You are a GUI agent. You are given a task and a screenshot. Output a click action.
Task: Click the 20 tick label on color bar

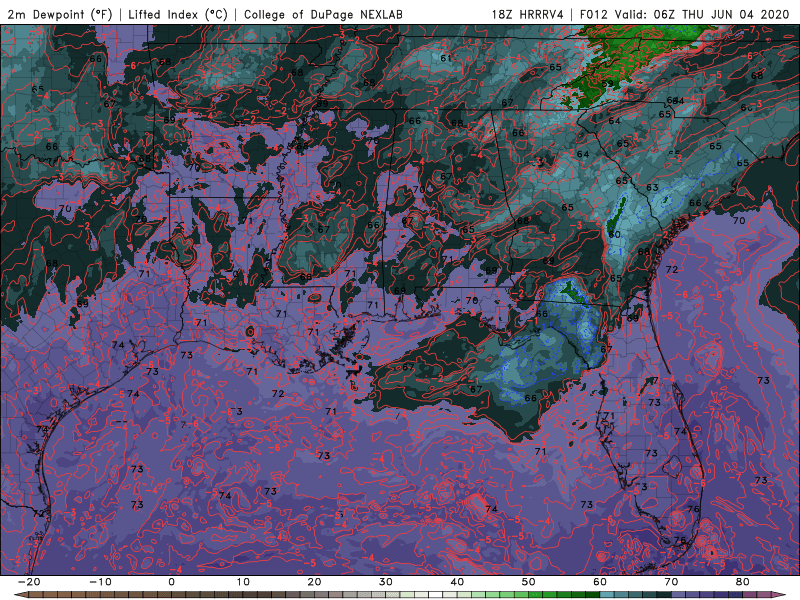(x=314, y=582)
